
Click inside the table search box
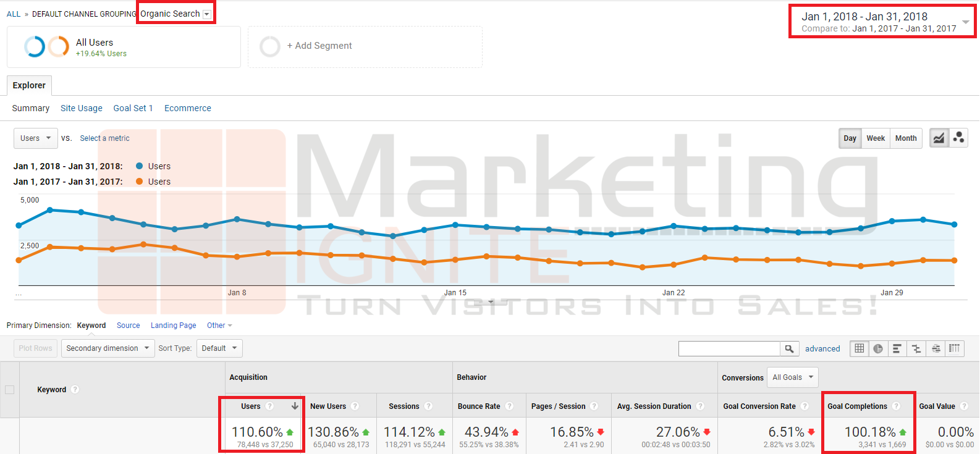(x=729, y=349)
